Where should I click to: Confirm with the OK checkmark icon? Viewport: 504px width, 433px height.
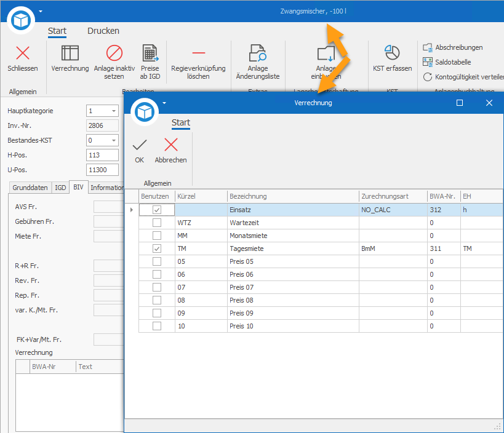click(140, 145)
